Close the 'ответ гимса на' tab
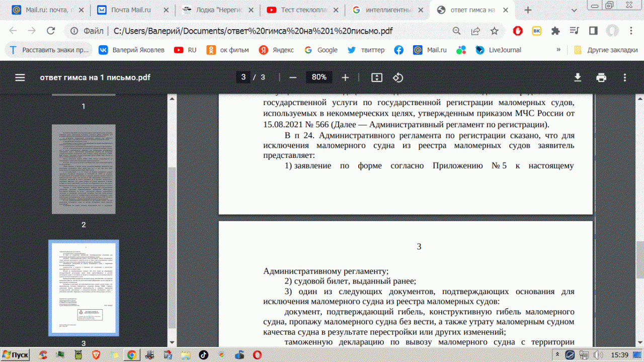644x362 pixels. tap(506, 10)
